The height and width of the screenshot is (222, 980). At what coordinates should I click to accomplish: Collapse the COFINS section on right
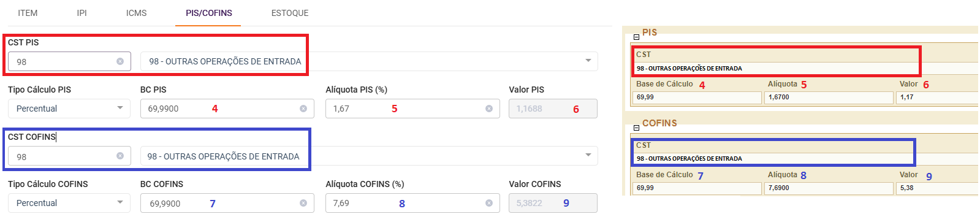point(636,128)
